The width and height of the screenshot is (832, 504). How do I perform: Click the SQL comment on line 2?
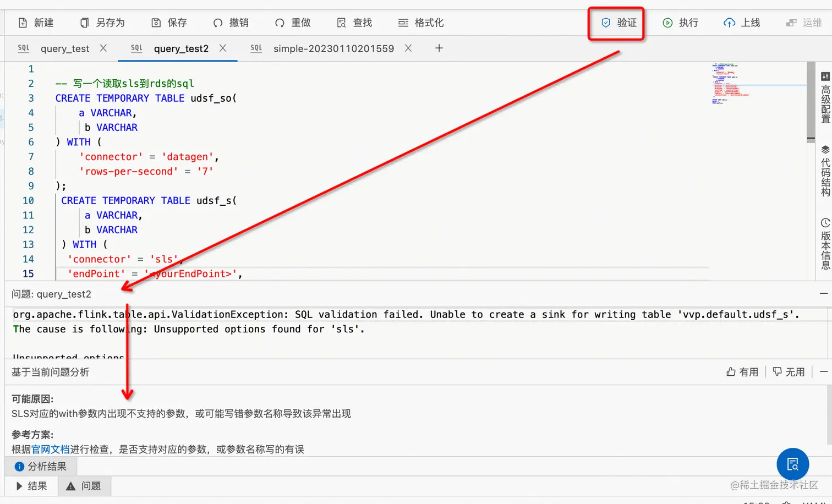click(125, 84)
